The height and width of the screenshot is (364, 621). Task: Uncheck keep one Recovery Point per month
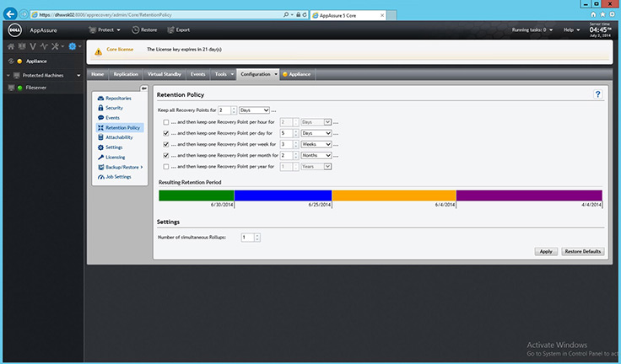pyautogui.click(x=166, y=156)
